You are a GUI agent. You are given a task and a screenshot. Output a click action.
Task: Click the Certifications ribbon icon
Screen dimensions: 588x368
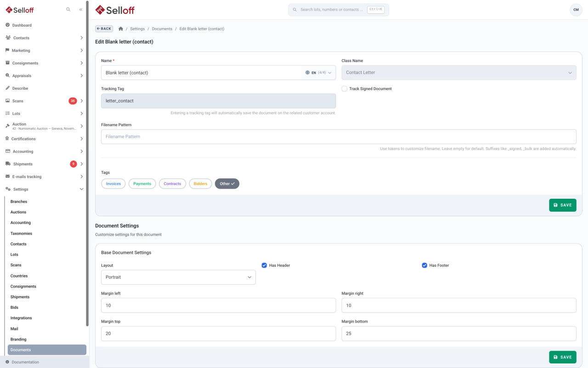click(7, 138)
